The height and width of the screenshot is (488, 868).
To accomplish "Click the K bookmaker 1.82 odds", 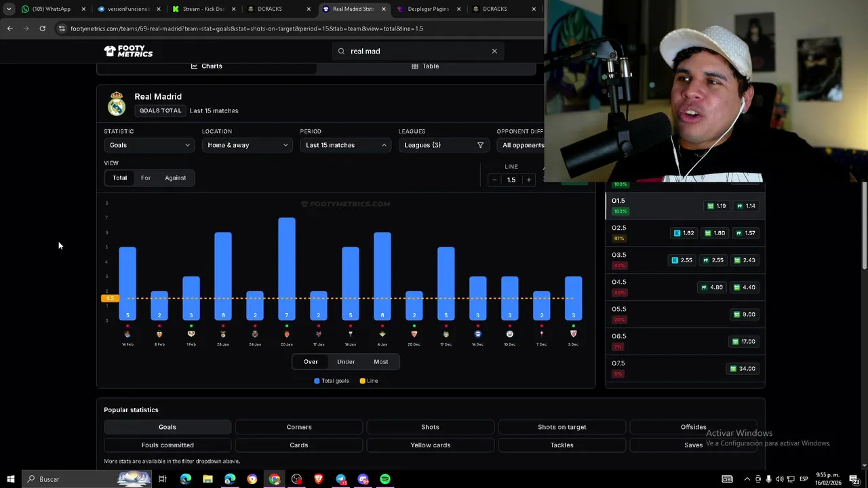I will coord(684,233).
